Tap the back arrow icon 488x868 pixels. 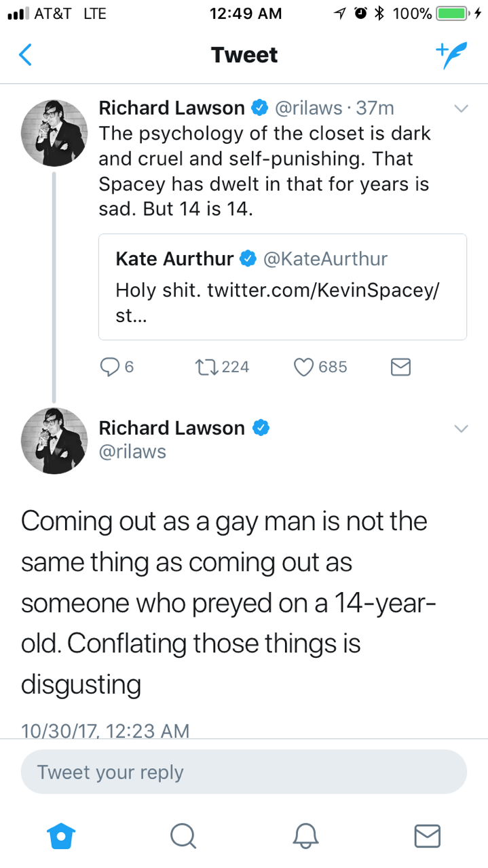(x=24, y=55)
